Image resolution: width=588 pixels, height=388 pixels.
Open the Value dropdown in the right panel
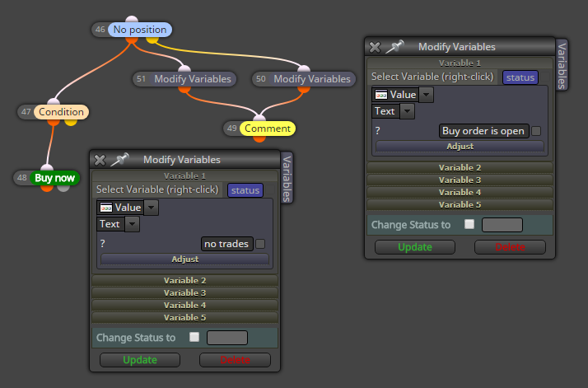427,95
